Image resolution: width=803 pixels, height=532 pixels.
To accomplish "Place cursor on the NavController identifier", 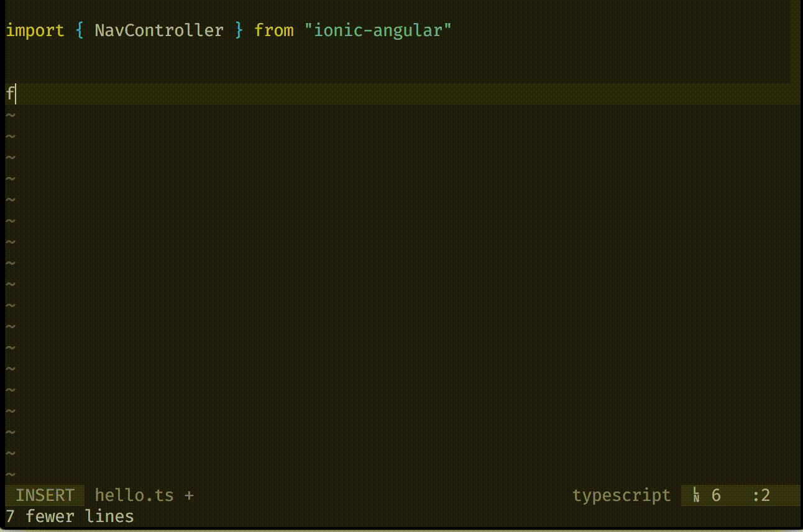I will click(x=159, y=30).
